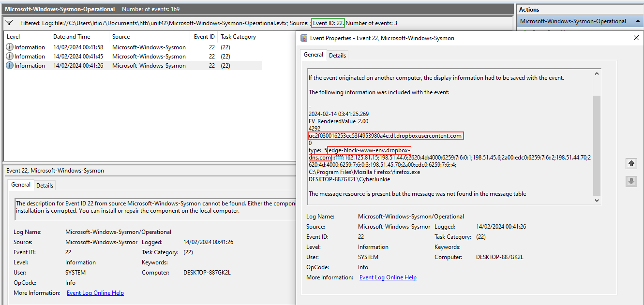Click scroll-up arrow of event description box

[597, 74]
